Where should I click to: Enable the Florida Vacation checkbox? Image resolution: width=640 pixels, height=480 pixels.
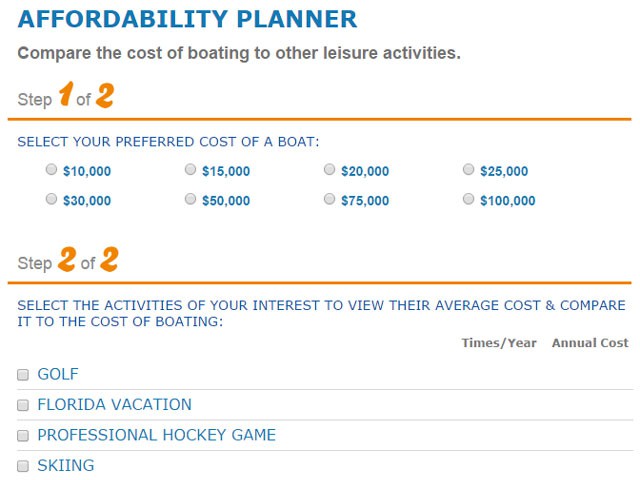click(23, 406)
